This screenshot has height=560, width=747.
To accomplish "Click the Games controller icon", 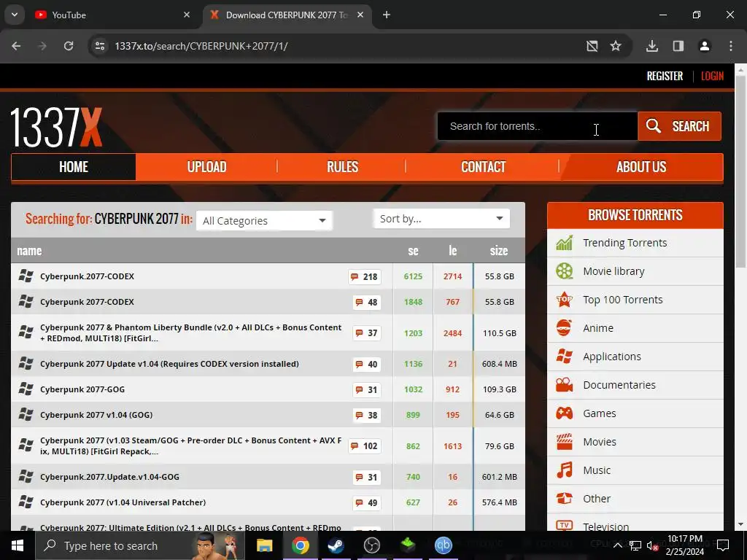I will 565,413.
